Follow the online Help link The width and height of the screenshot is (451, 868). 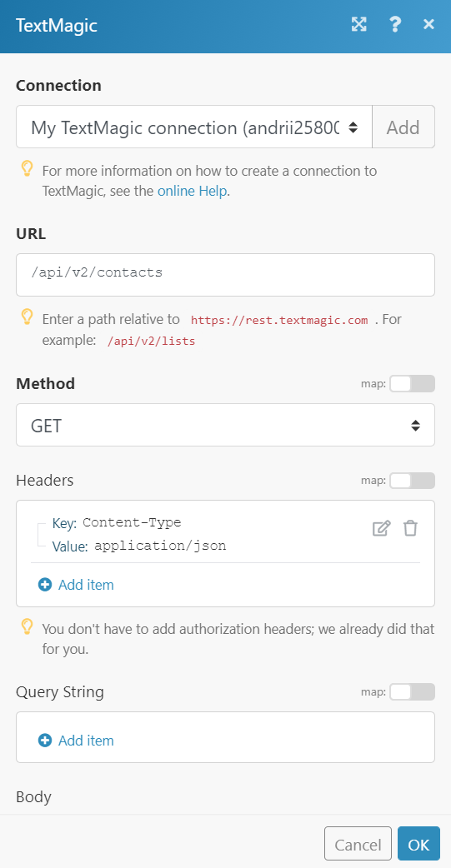[x=193, y=192]
